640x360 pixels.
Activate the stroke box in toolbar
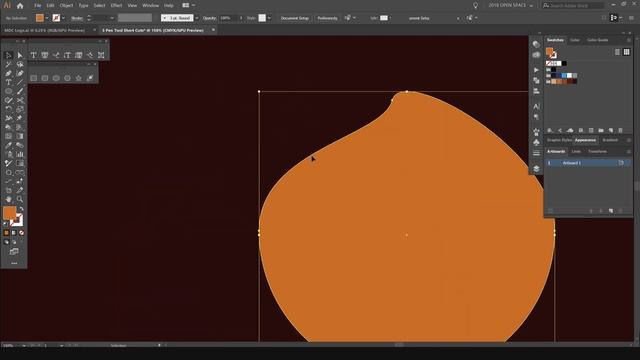click(17, 221)
